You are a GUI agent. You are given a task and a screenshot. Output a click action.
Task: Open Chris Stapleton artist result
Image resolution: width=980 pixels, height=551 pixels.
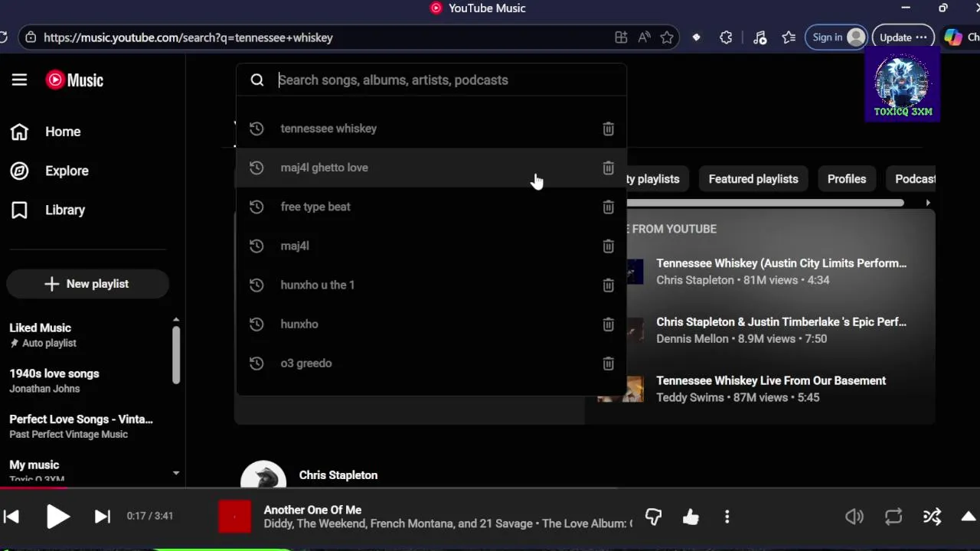(x=338, y=475)
